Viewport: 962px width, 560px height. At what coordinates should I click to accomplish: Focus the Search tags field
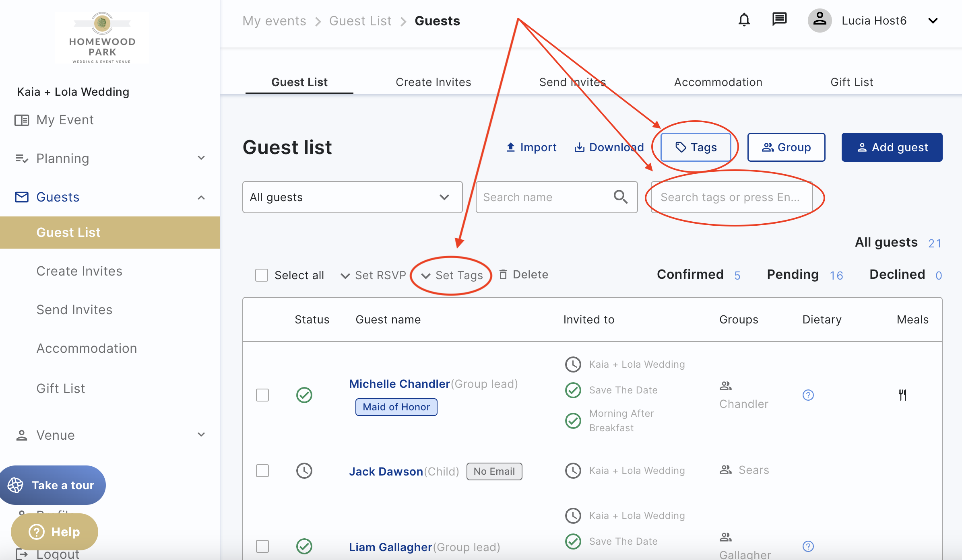[x=732, y=197]
